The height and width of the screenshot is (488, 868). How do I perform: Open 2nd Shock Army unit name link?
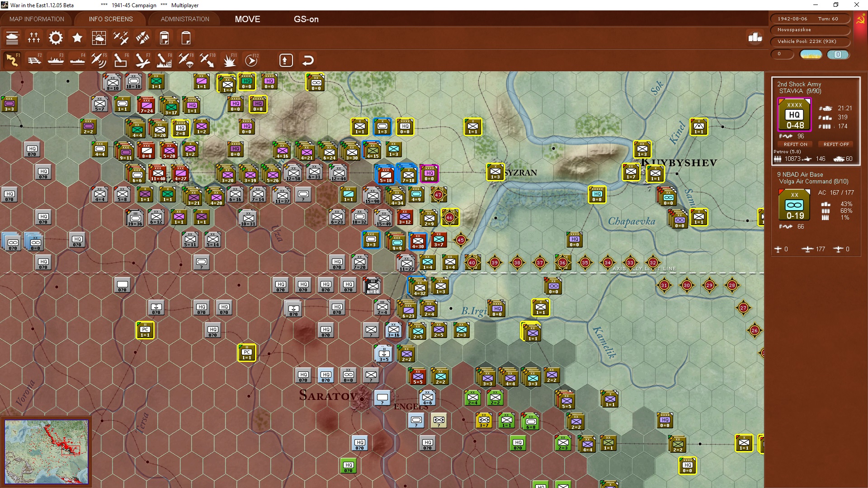click(x=799, y=84)
